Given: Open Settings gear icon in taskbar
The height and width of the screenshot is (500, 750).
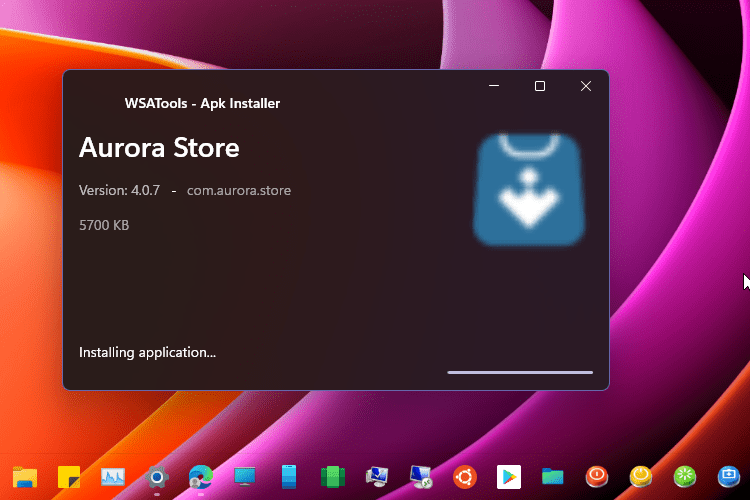Looking at the screenshot, I should (x=157, y=477).
